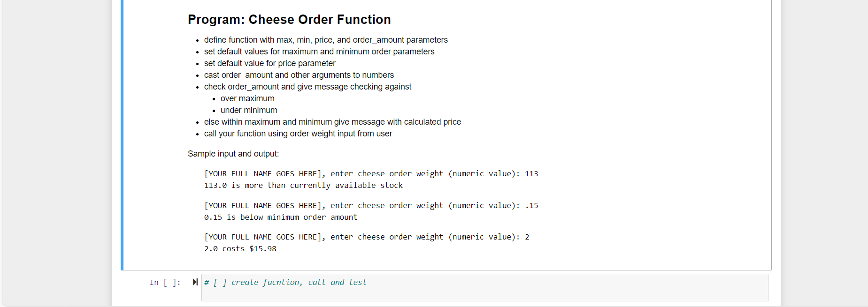Click output '2.0 costs $15.98'

tap(240, 249)
